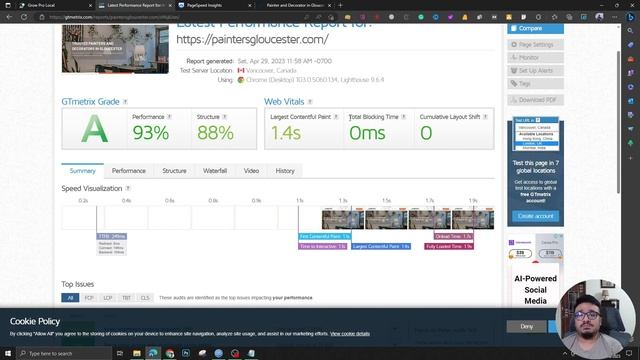Click the TTFB marker on the timeline
Viewport: 640px width, 360px height.
pos(111,236)
